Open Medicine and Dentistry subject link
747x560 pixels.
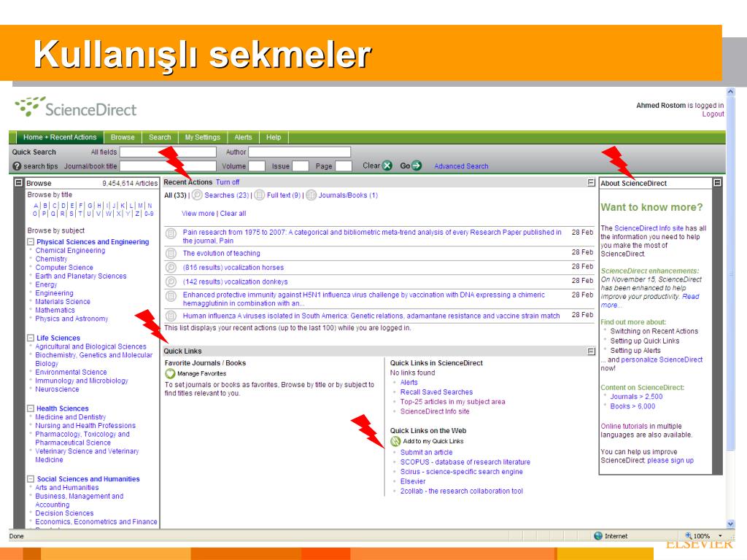pos(71,417)
